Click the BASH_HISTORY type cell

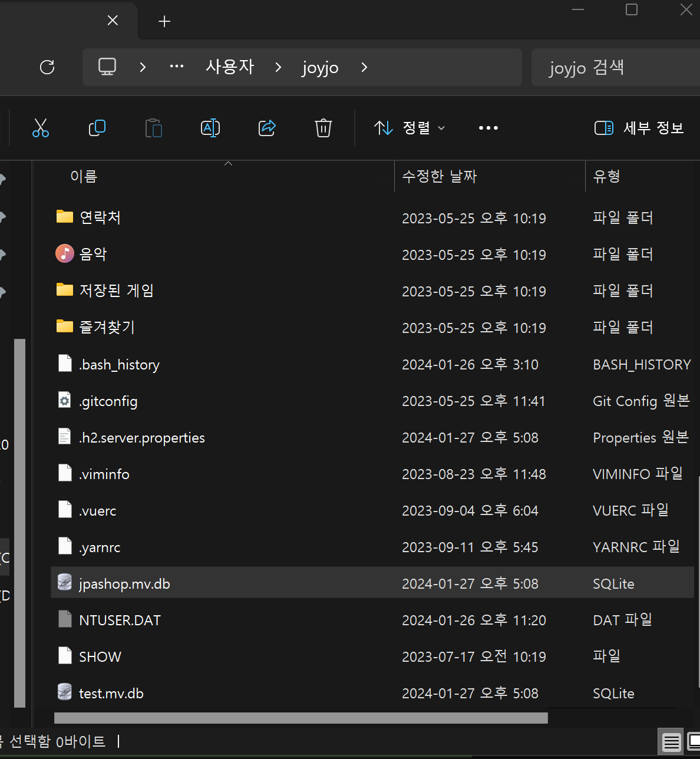tap(642, 365)
